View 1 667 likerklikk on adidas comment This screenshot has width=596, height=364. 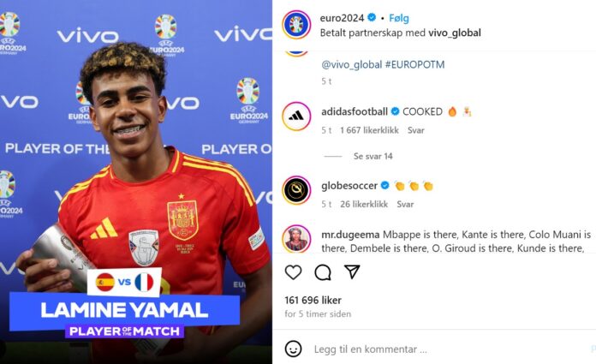coord(369,130)
